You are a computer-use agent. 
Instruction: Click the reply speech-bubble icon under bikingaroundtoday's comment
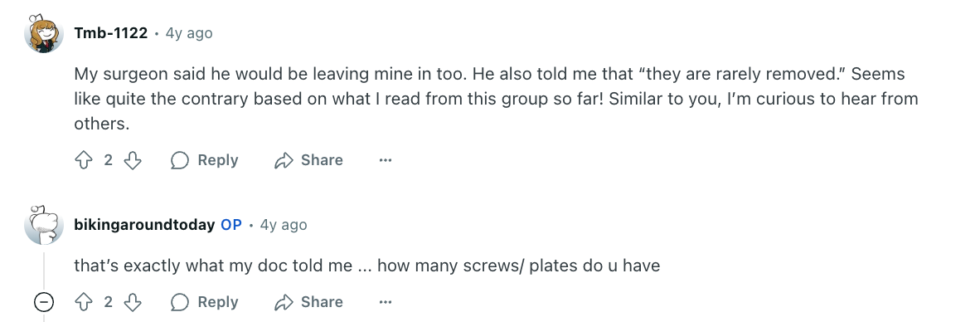(180, 303)
